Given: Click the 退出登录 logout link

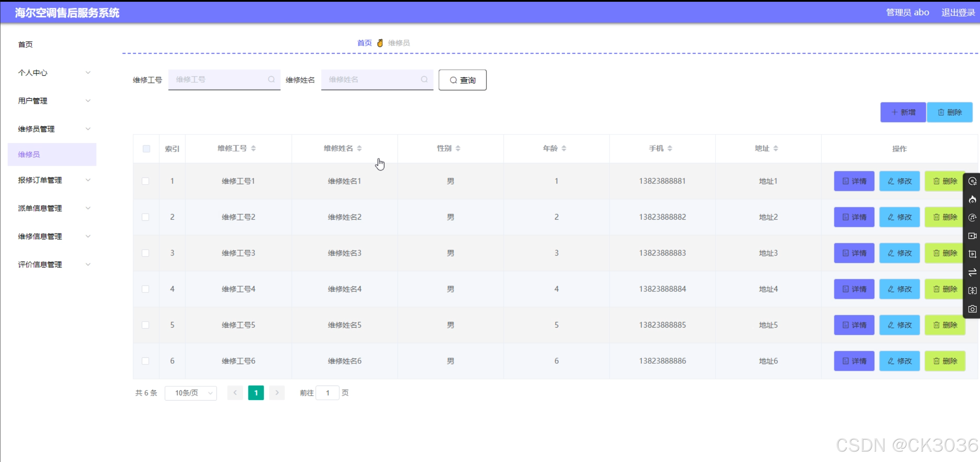Looking at the screenshot, I should click(x=957, y=13).
